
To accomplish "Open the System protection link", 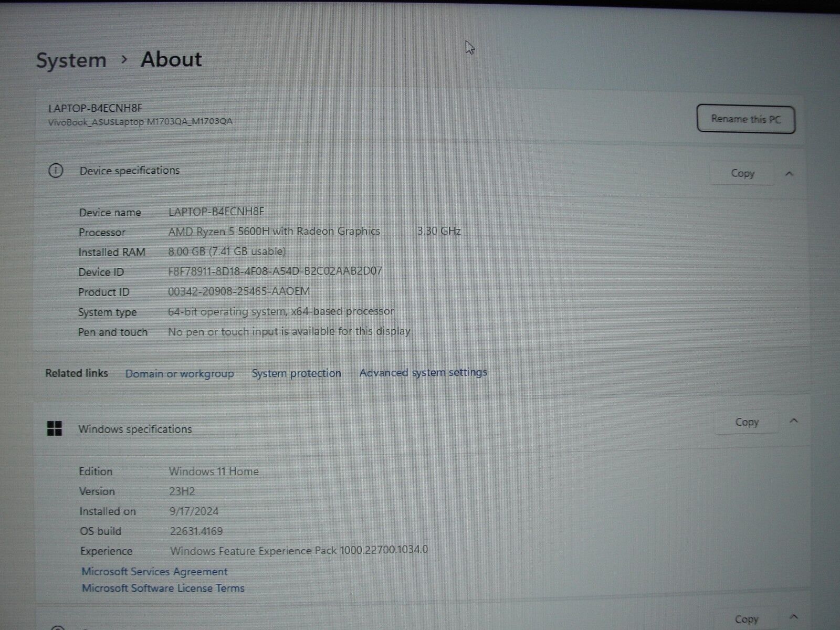I will point(296,373).
